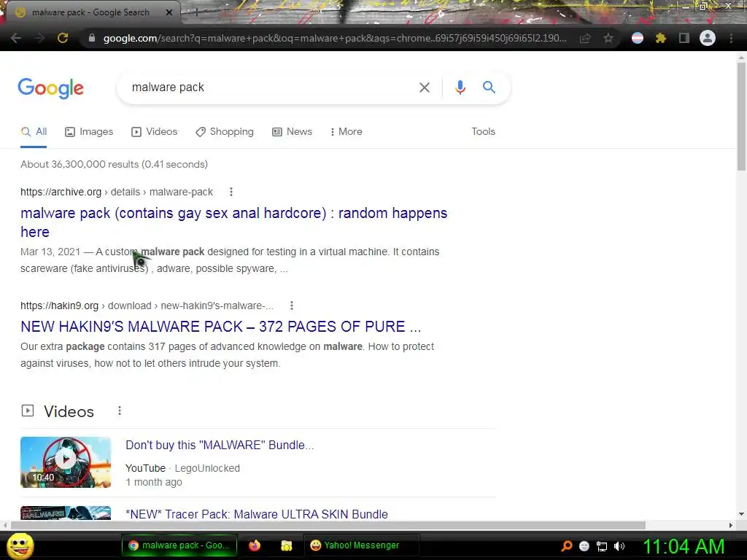
Task: Click the browser back arrow
Action: coord(16,38)
